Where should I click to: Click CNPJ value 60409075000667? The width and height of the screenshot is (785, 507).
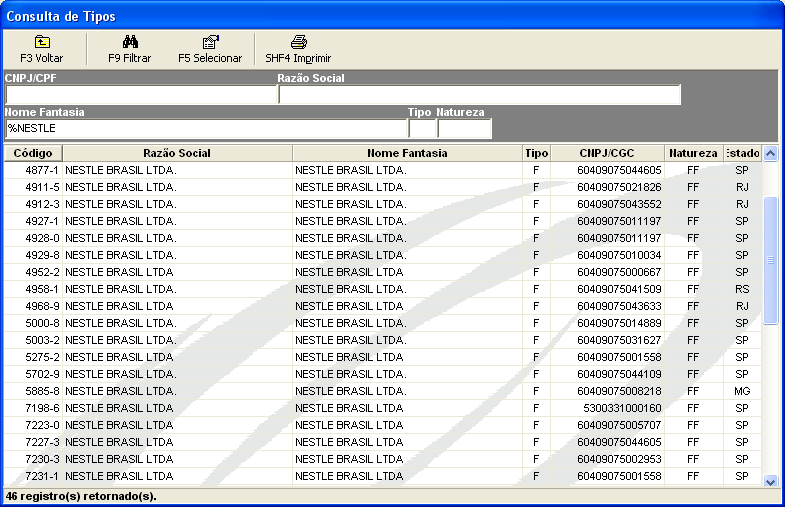click(619, 272)
